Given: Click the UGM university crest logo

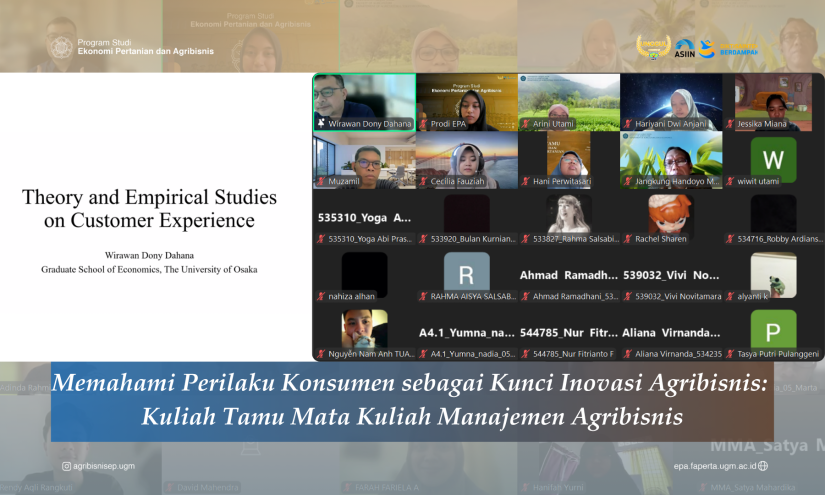Looking at the screenshot, I should click(60, 47).
